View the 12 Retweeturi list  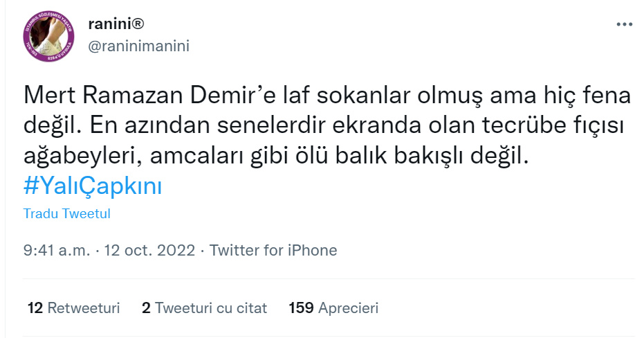pyautogui.click(x=74, y=308)
